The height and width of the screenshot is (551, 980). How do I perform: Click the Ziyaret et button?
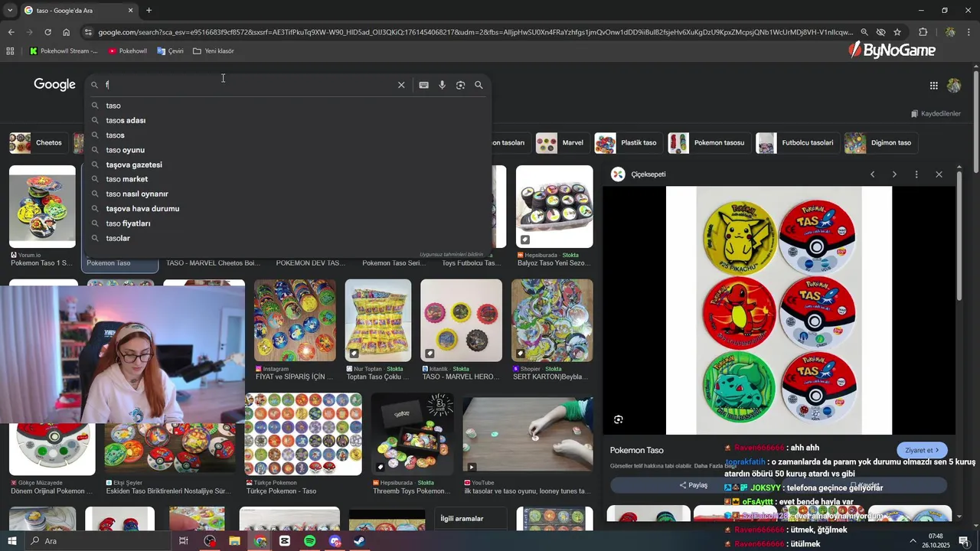[922, 451]
